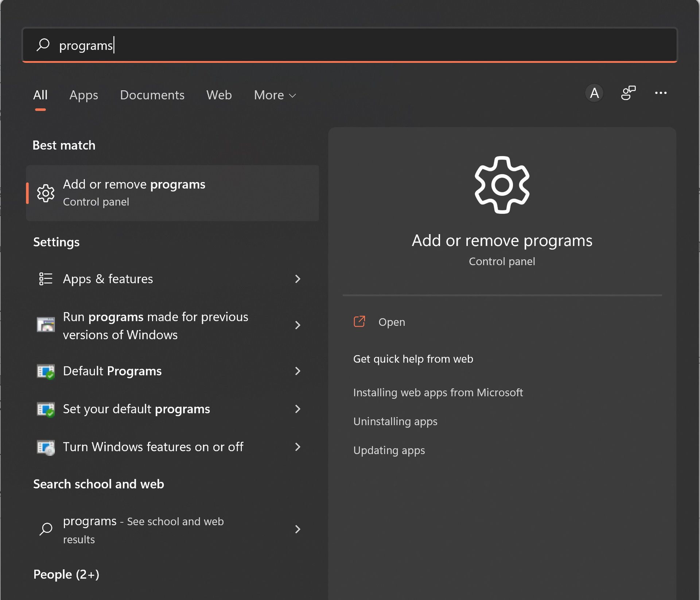Click the Add or remove programs icon
Screen dimensions: 700x600
point(46,192)
